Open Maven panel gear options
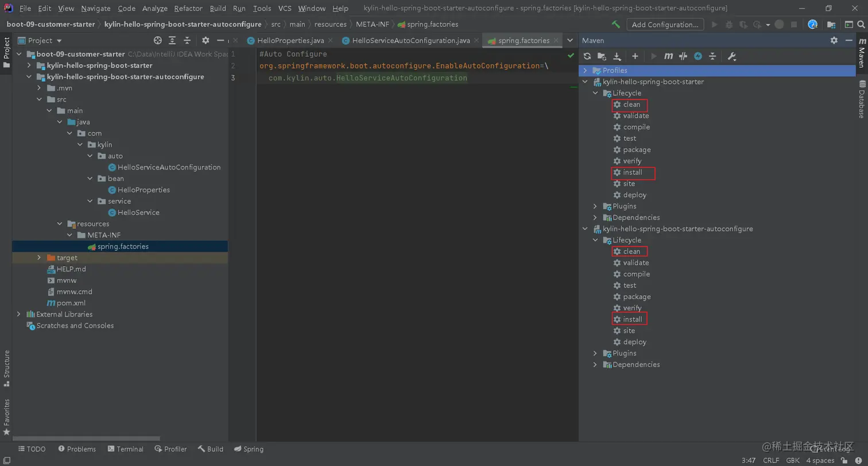This screenshot has width=868, height=466. 834,40
